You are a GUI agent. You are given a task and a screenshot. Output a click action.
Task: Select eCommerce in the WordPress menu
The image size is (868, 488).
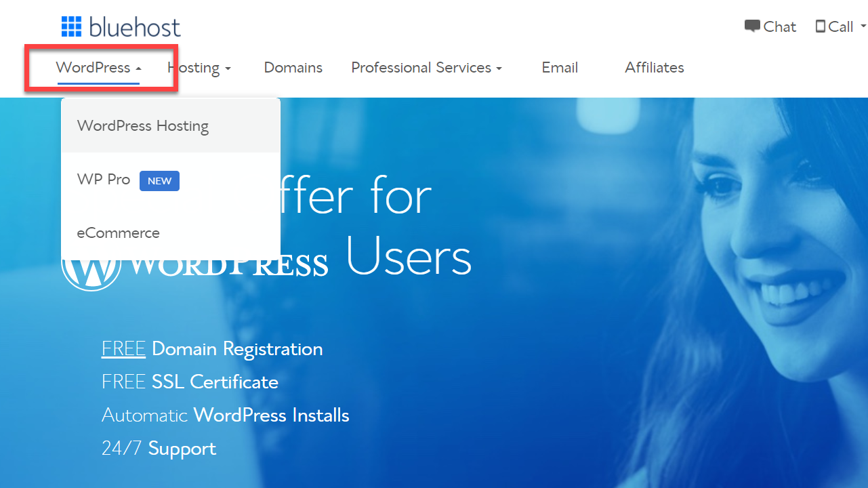tap(171, 233)
